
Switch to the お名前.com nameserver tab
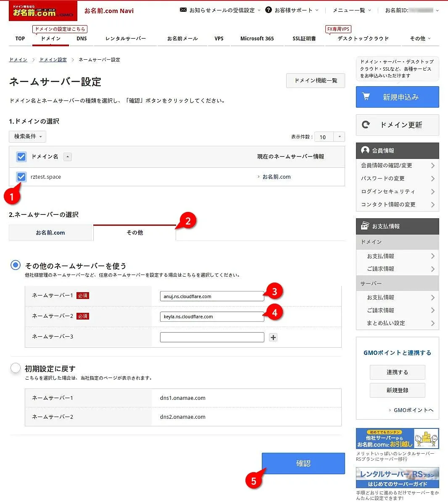point(50,233)
